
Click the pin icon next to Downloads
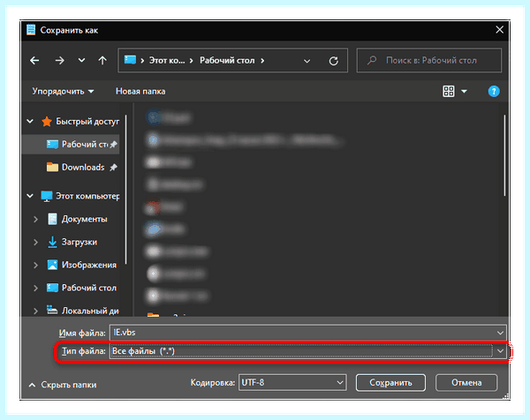tap(114, 168)
